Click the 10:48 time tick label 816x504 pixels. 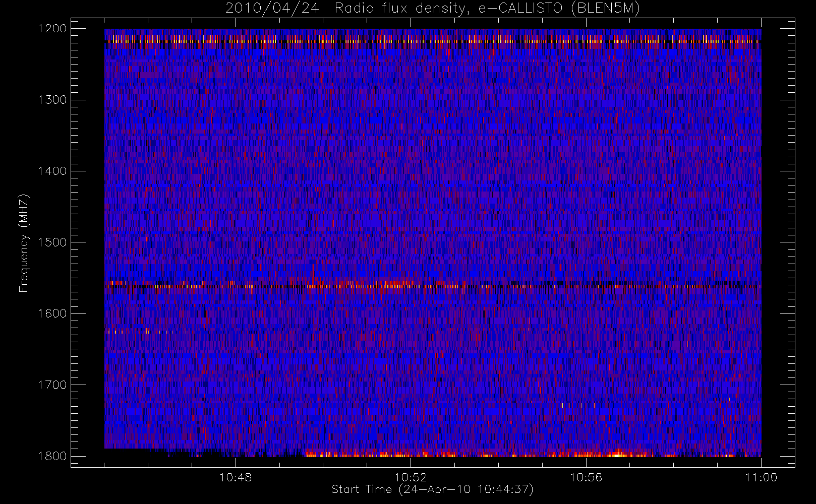[x=236, y=477]
